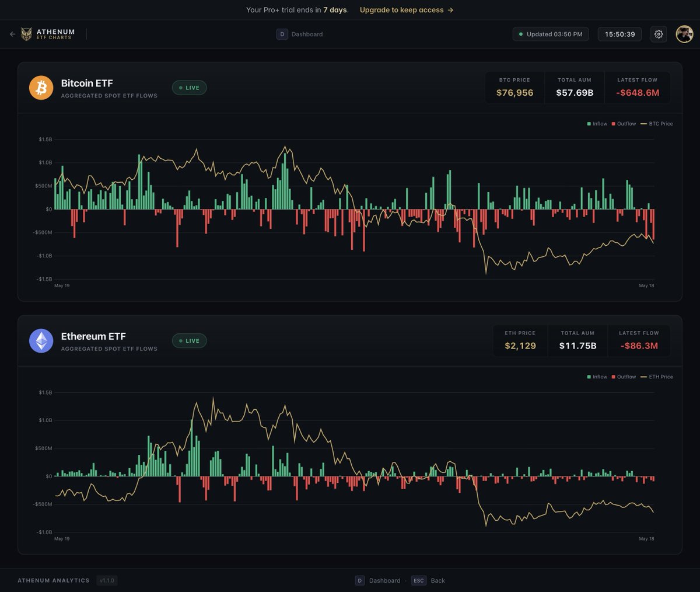Click Bitcoin Latest Flow -$648.6M value
The height and width of the screenshot is (592, 700).
coord(638,92)
